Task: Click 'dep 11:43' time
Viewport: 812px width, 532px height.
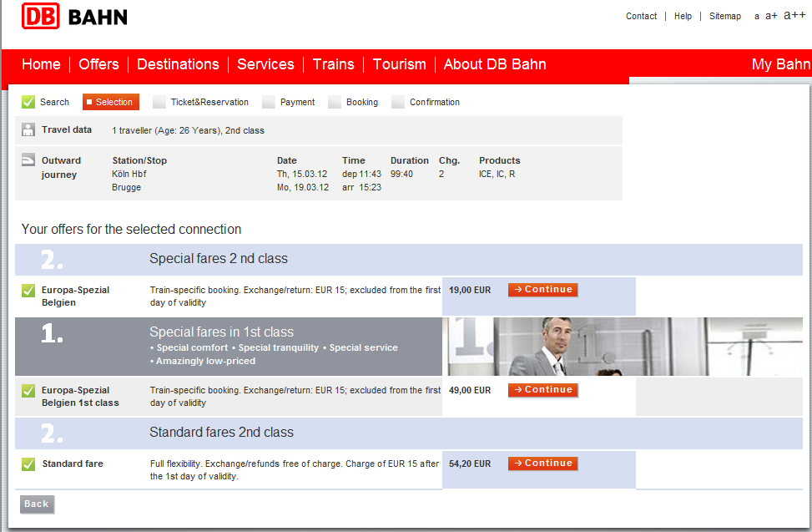Action: pyautogui.click(x=361, y=174)
